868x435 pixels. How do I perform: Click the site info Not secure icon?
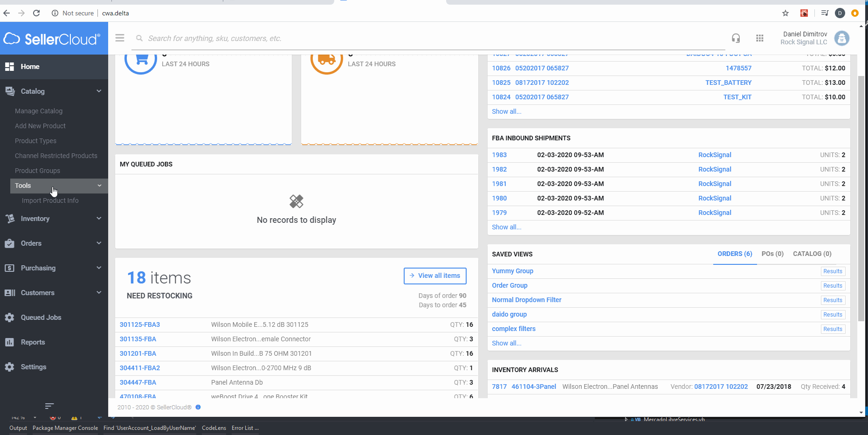click(x=55, y=13)
